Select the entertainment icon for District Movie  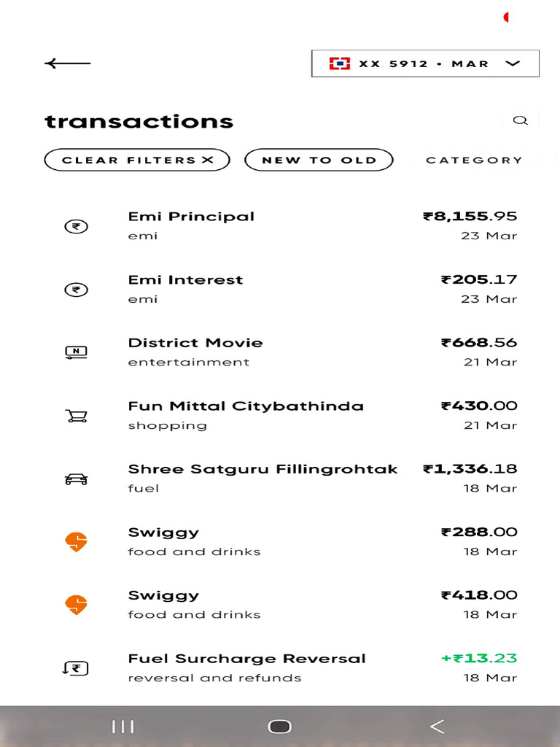point(76,352)
